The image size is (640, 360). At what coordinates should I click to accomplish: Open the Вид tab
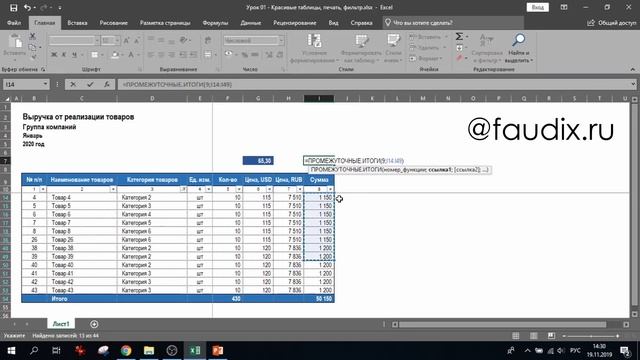pos(333,23)
